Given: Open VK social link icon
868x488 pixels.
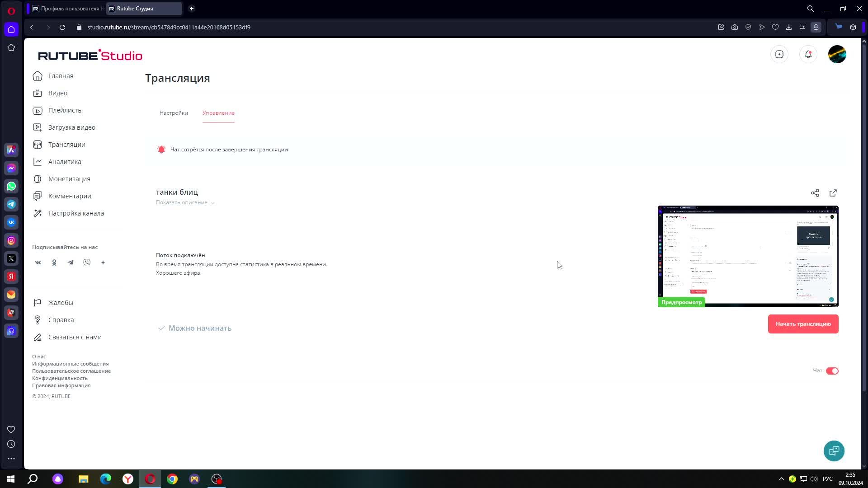Looking at the screenshot, I should [x=38, y=263].
